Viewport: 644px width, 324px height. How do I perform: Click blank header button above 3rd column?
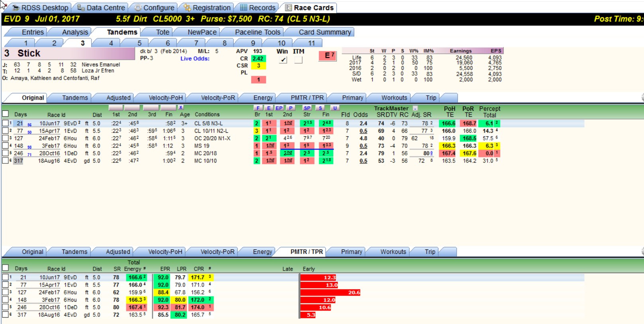point(151,108)
